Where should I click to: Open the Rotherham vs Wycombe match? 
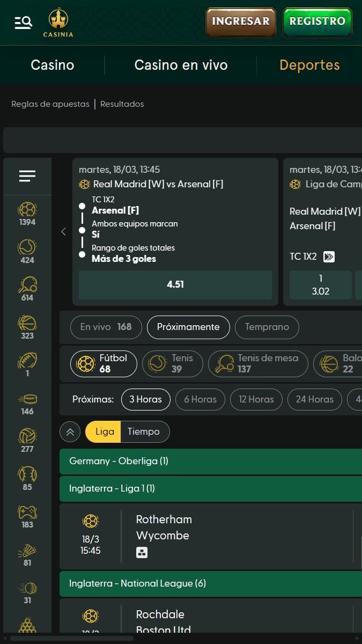pos(211,536)
